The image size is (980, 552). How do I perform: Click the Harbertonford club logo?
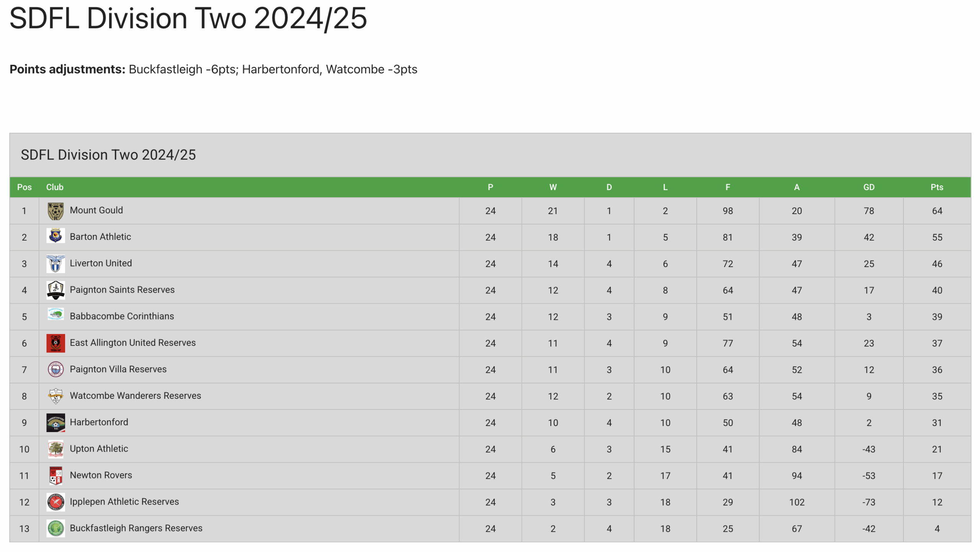pos(56,423)
